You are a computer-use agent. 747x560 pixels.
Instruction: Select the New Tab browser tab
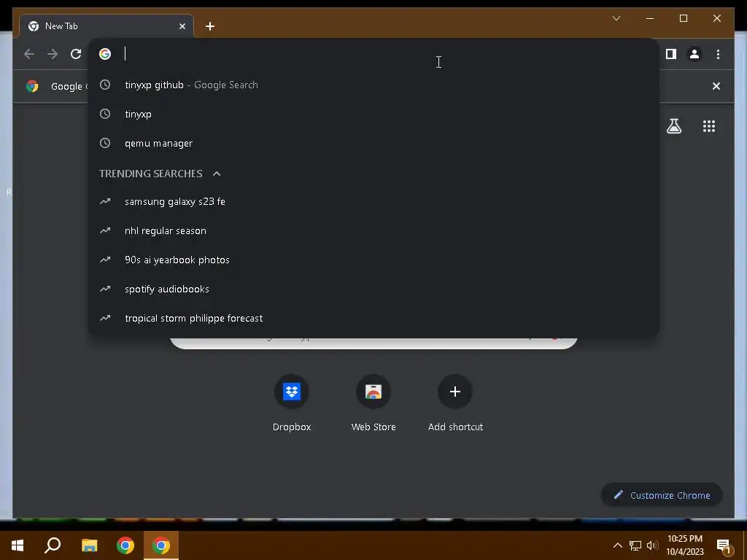(x=107, y=26)
